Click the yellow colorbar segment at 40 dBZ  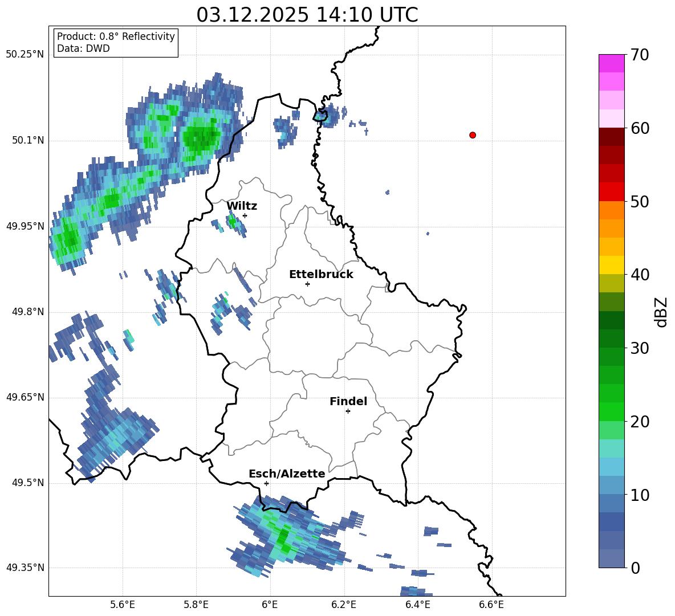pos(612,265)
